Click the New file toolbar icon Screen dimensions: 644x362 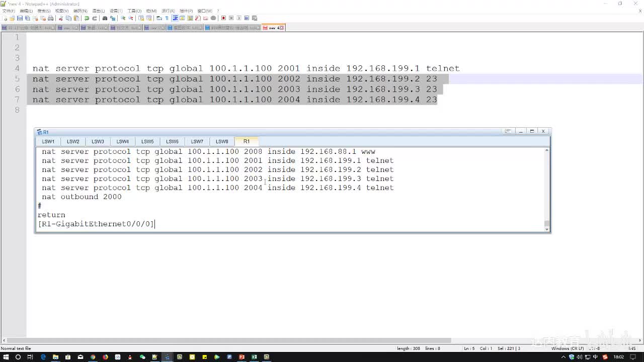(5, 18)
